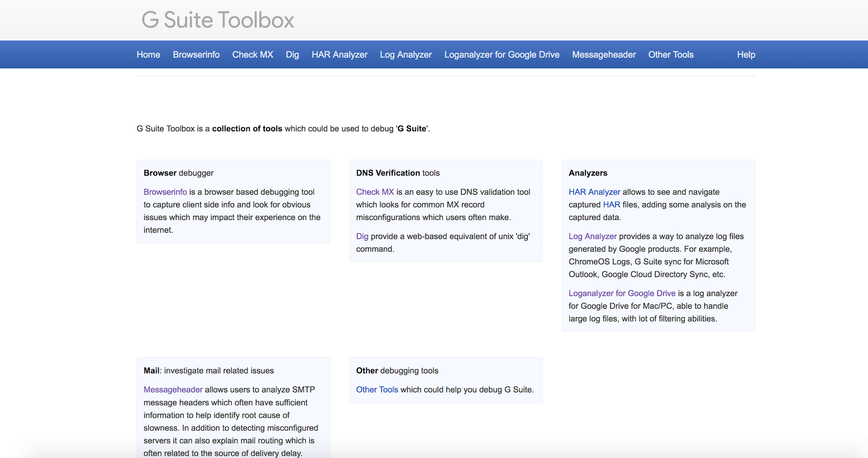This screenshot has height=458, width=868.
Task: Select Browserinfo in the navigation bar
Action: coord(196,55)
